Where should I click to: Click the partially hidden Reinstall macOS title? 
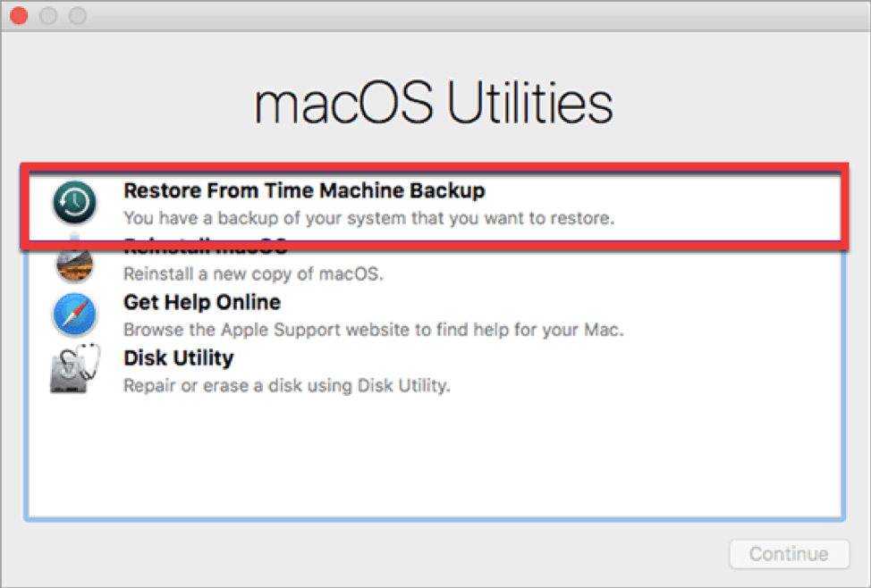206,246
